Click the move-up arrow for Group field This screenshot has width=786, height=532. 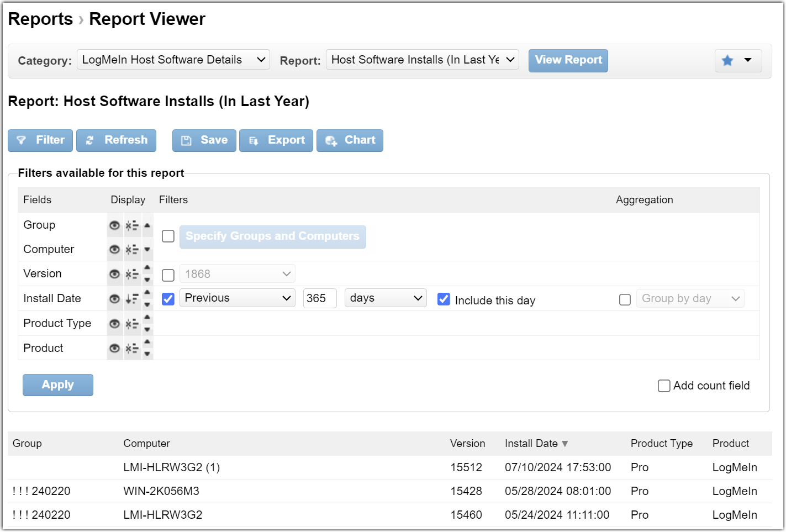coord(147,225)
